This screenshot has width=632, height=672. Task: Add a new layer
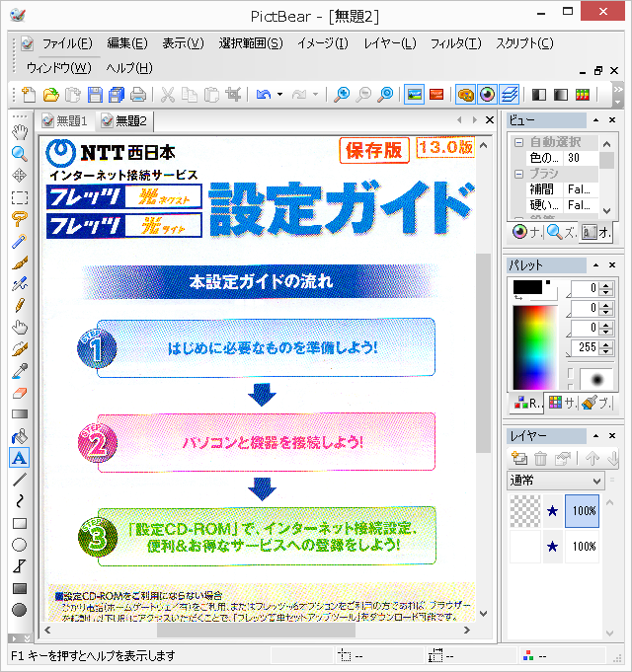(x=519, y=458)
